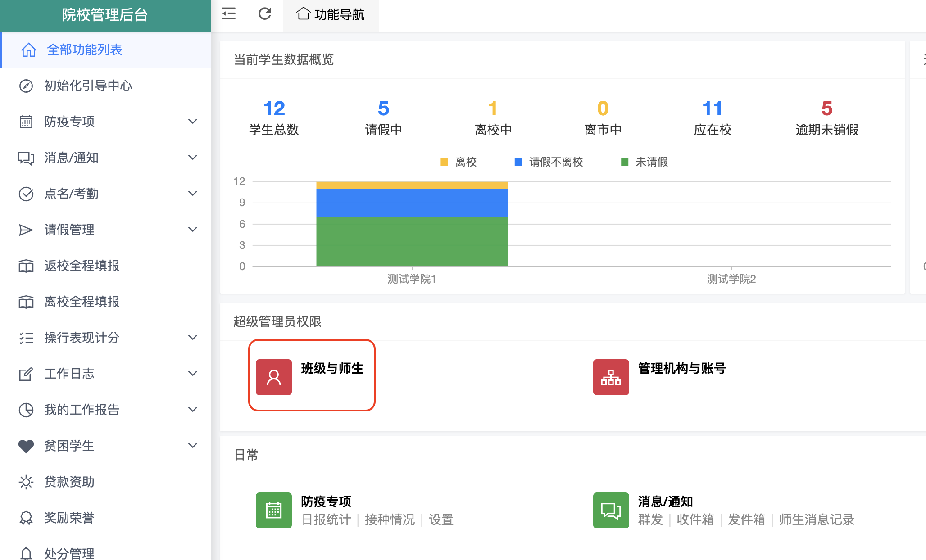Open 离校全程填报 menu item

pyautogui.click(x=105, y=302)
